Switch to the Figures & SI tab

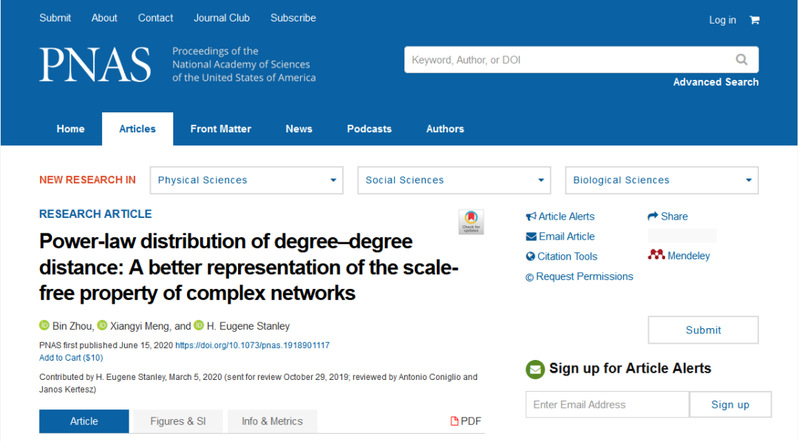point(170,422)
